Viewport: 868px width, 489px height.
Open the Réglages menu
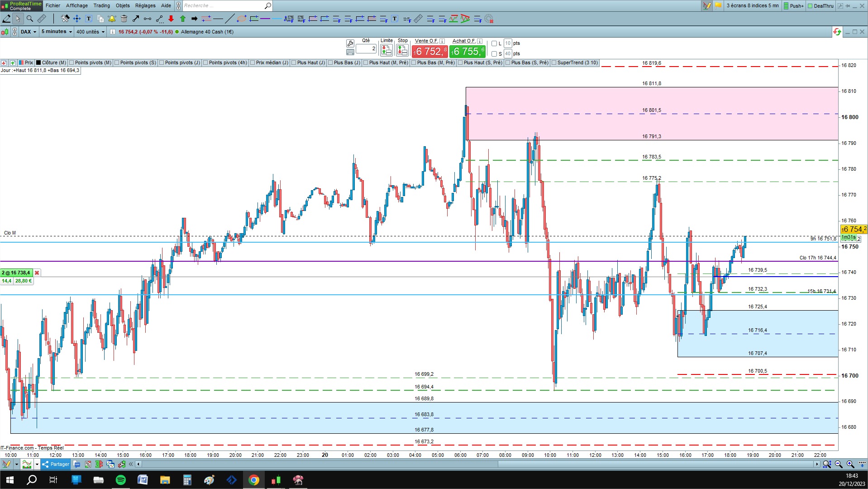point(145,5)
